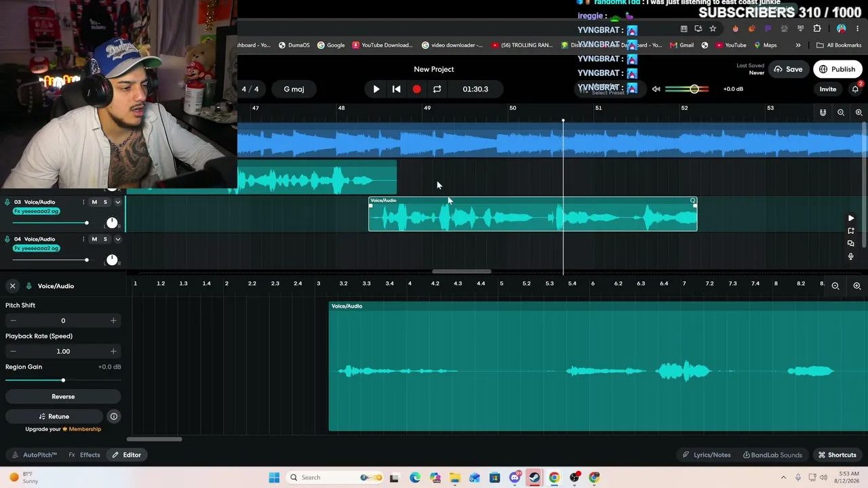Image resolution: width=868 pixels, height=488 pixels.
Task: Open the chat bubbles icon in right sidebar
Action: click(851, 243)
